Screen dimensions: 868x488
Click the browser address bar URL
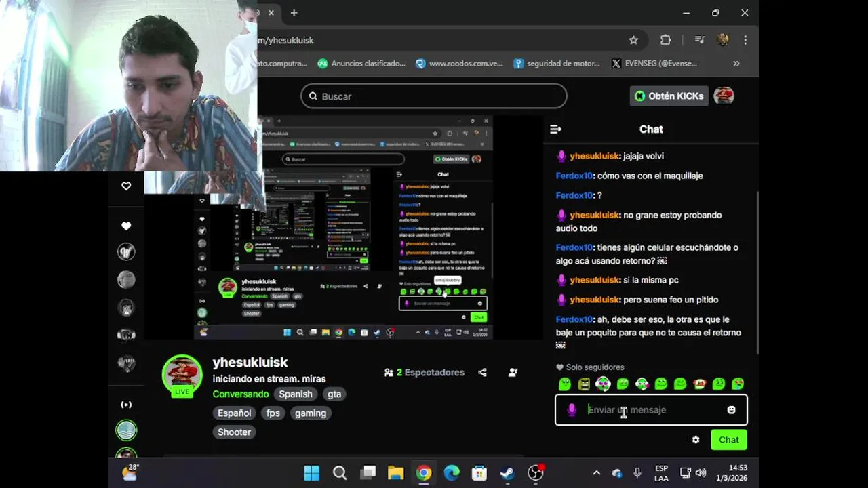[286, 40]
